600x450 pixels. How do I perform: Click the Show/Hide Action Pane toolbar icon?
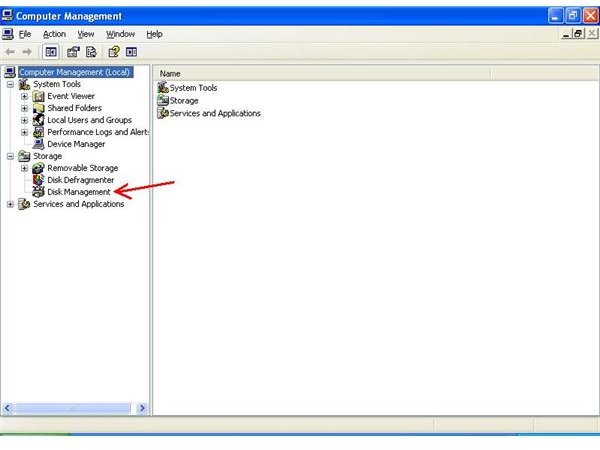click(131, 52)
